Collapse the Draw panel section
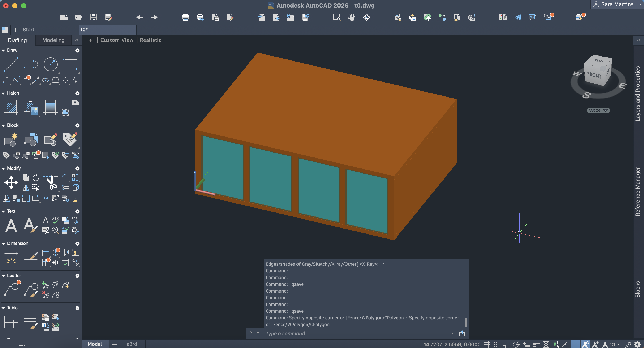The width and height of the screenshot is (644, 348). [x=4, y=50]
